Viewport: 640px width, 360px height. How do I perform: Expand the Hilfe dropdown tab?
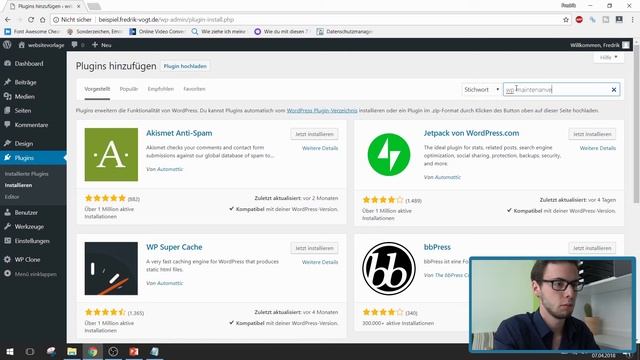(608, 58)
